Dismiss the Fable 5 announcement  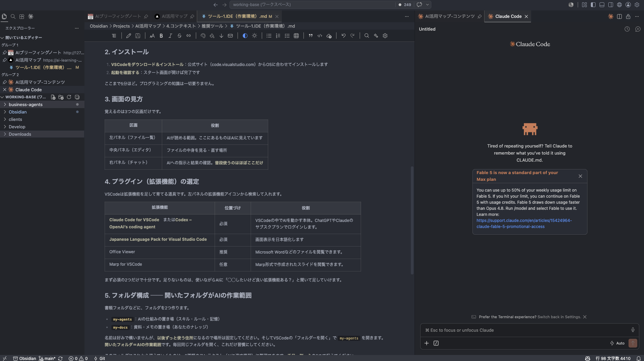coord(580,176)
